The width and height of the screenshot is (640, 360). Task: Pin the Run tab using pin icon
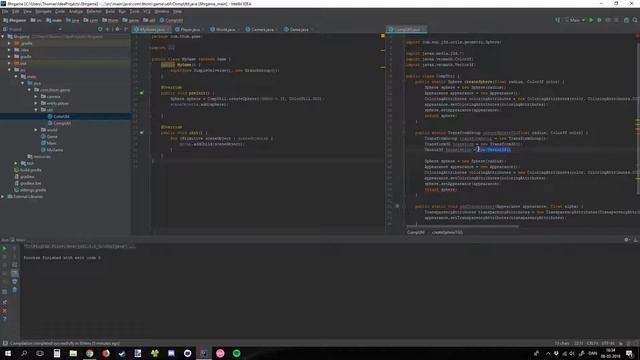[4, 302]
